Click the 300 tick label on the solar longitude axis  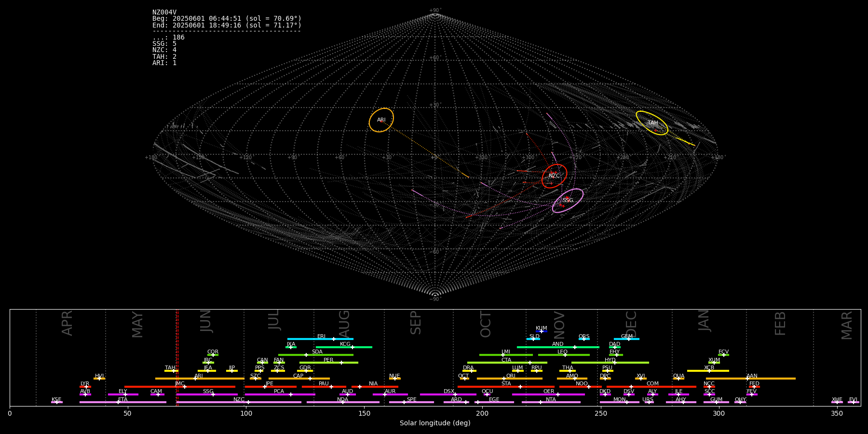(x=719, y=413)
